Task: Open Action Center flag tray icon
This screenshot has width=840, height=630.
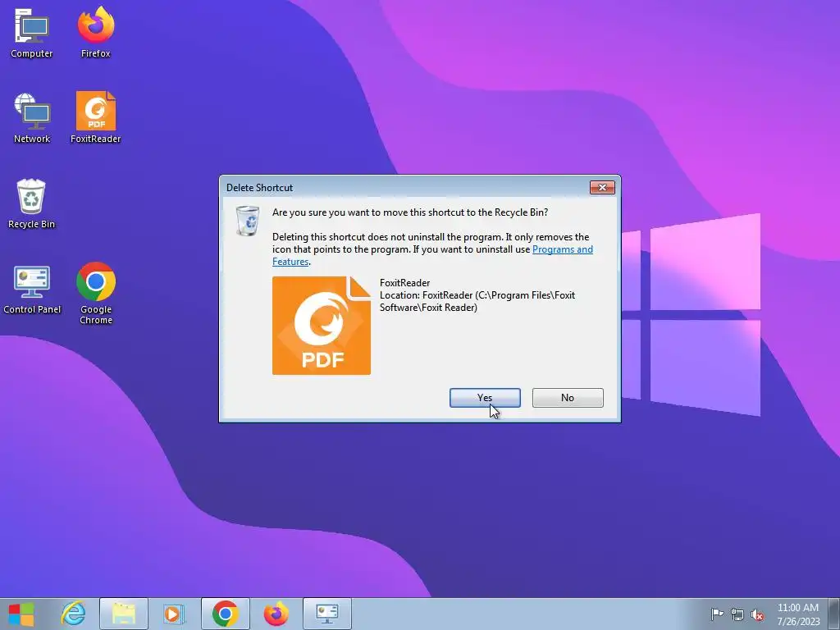Action: pyautogui.click(x=717, y=614)
